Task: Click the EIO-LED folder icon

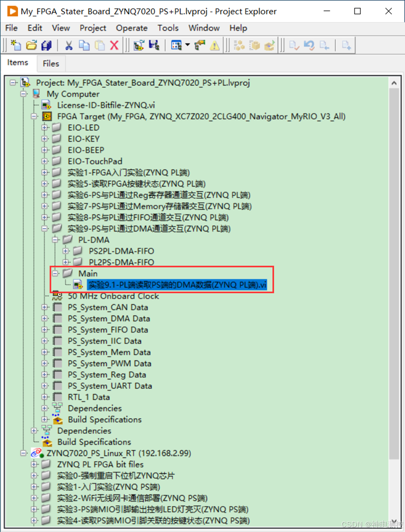Action: [x=57, y=127]
